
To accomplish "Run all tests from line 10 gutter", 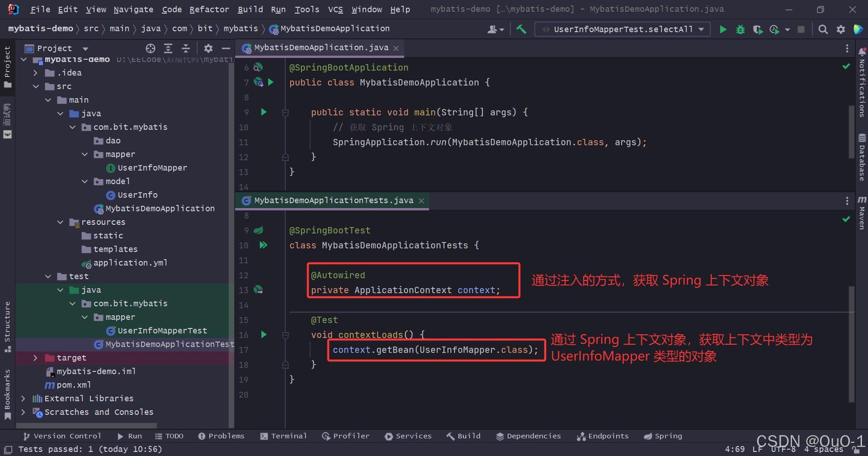I will [x=264, y=245].
